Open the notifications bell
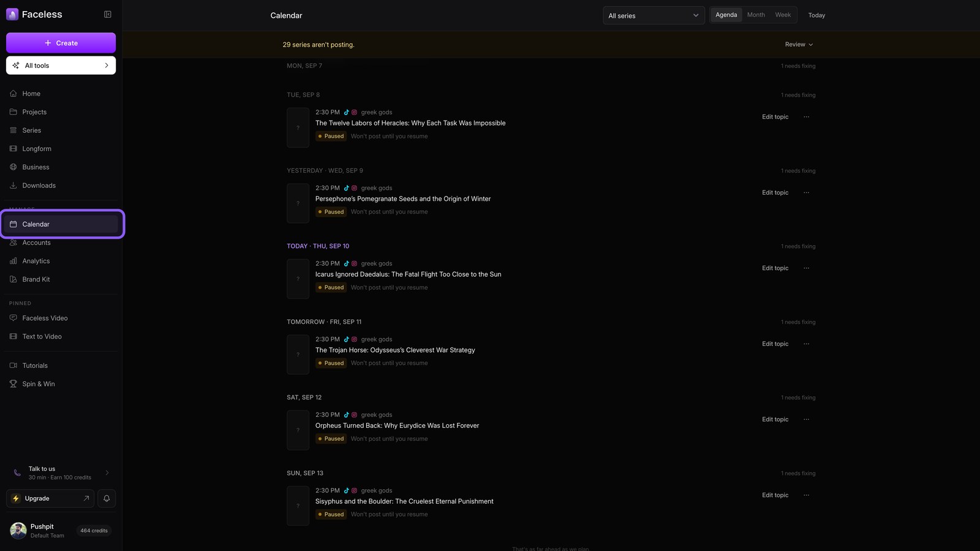Screen dimensions: 980x551 point(107,498)
